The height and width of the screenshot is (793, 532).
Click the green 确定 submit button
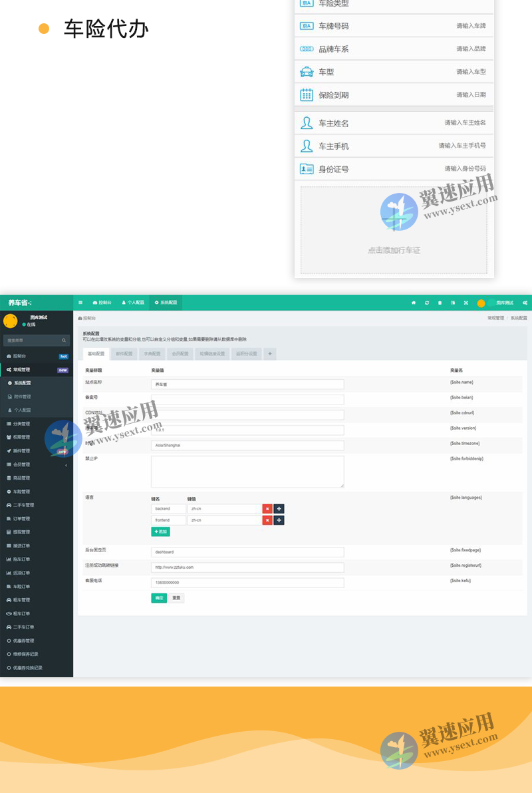coord(158,598)
